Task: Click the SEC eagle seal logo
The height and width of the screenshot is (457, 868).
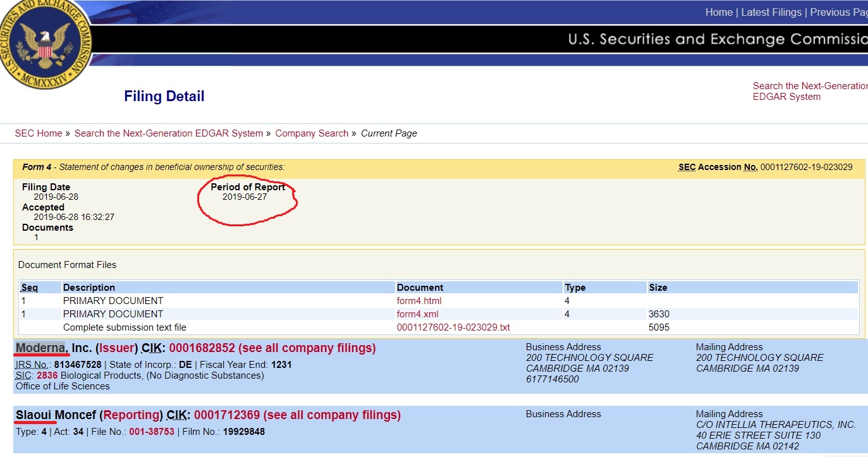Action: pos(44,42)
